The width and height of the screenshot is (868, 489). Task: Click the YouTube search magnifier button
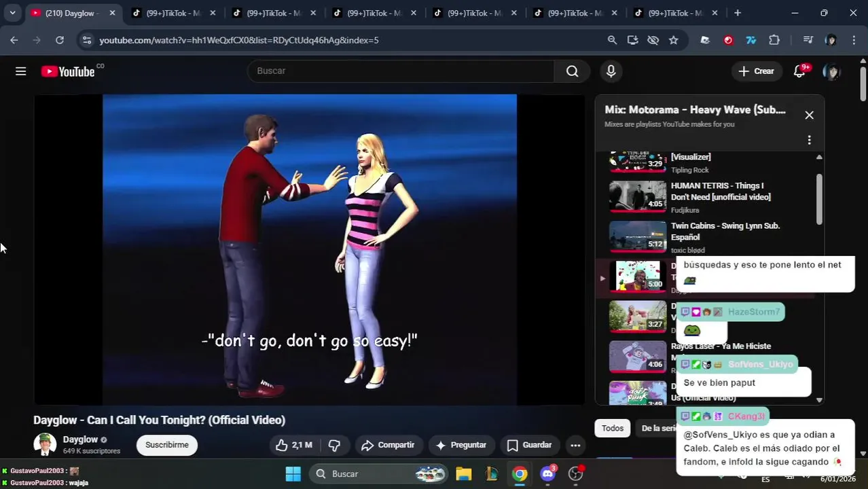[x=573, y=71]
